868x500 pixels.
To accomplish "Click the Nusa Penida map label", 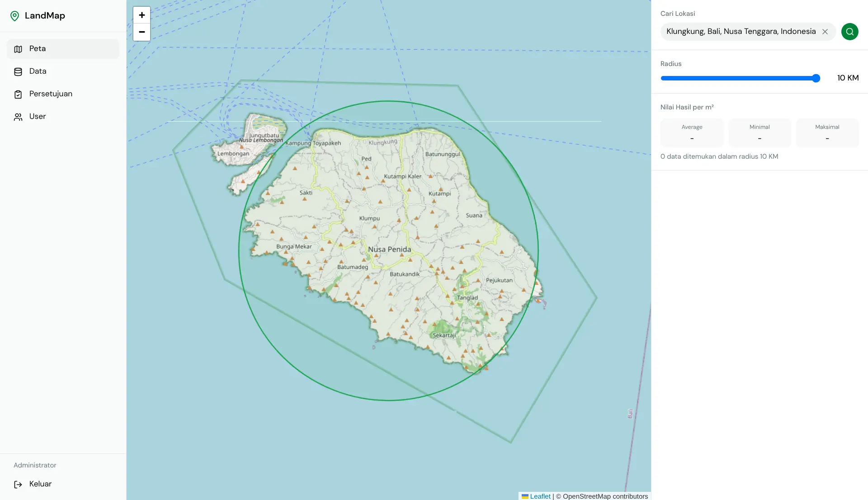I will click(x=390, y=250).
